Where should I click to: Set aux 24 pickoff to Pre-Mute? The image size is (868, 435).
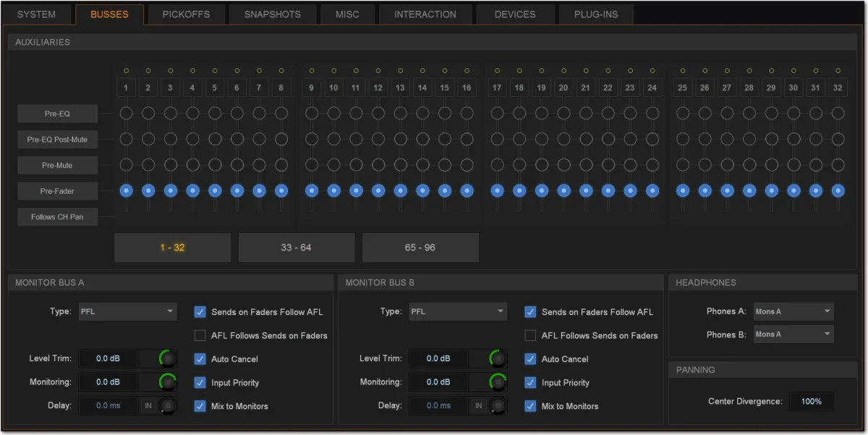652,165
